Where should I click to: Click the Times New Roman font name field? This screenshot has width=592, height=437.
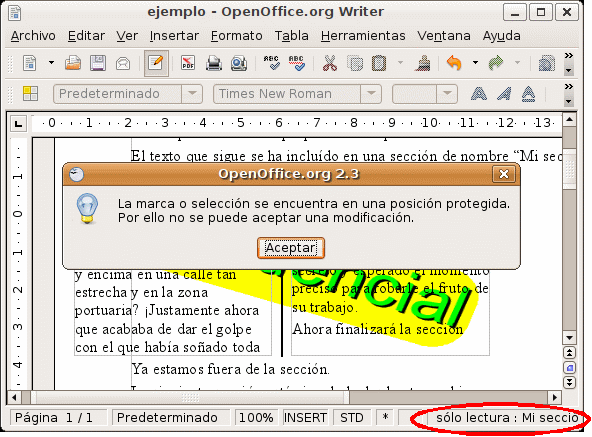(x=287, y=94)
